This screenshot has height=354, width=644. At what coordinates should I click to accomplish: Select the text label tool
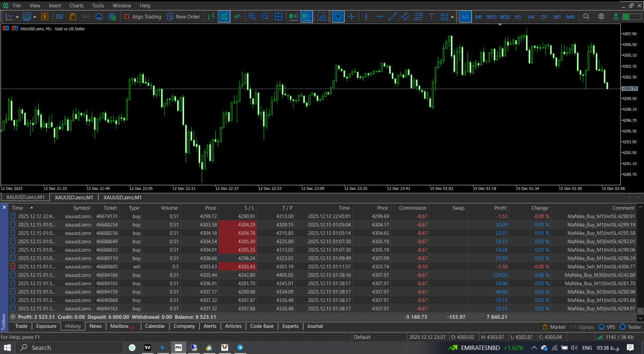pos(431,17)
